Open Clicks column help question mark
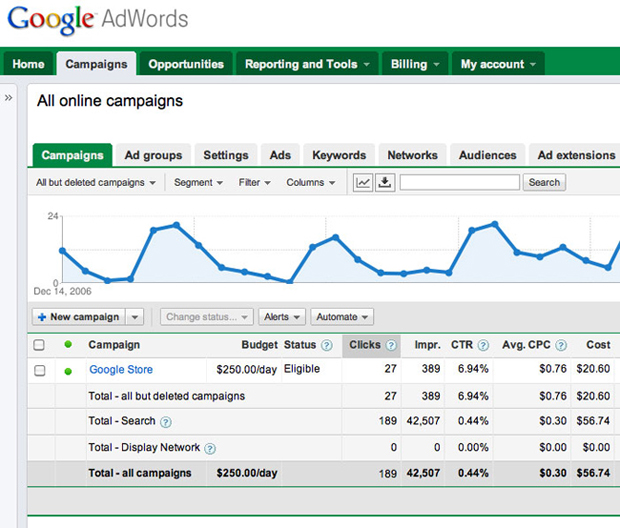The height and width of the screenshot is (528, 620). click(391, 345)
